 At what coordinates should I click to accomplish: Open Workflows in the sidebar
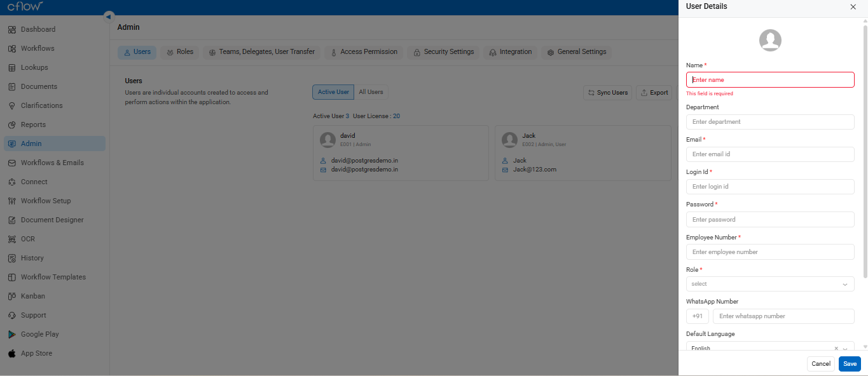55,48
